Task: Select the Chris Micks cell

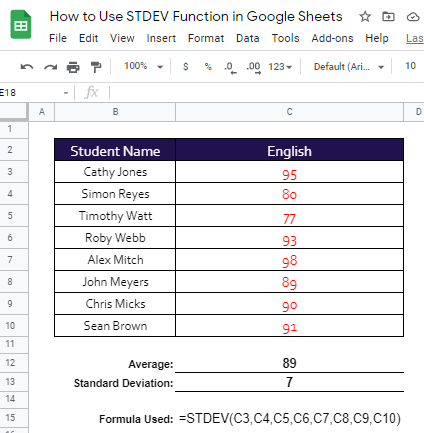Action: [x=115, y=304]
